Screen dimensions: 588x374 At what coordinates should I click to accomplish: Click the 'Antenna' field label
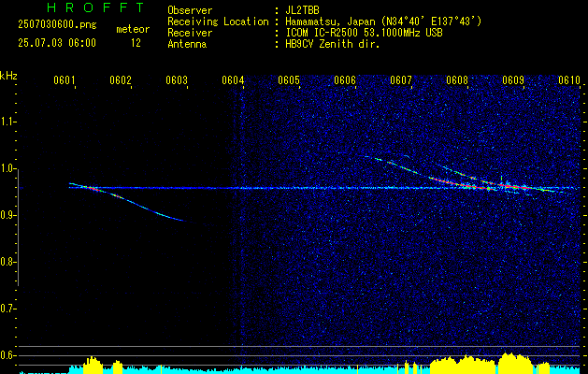click(x=187, y=44)
